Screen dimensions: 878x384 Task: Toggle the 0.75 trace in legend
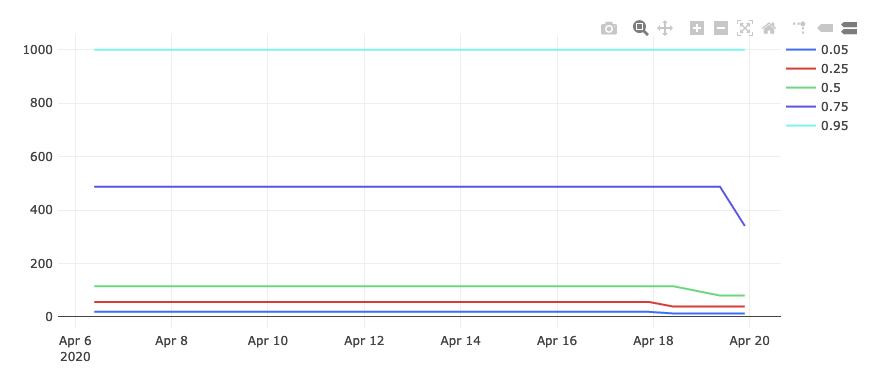[818, 107]
